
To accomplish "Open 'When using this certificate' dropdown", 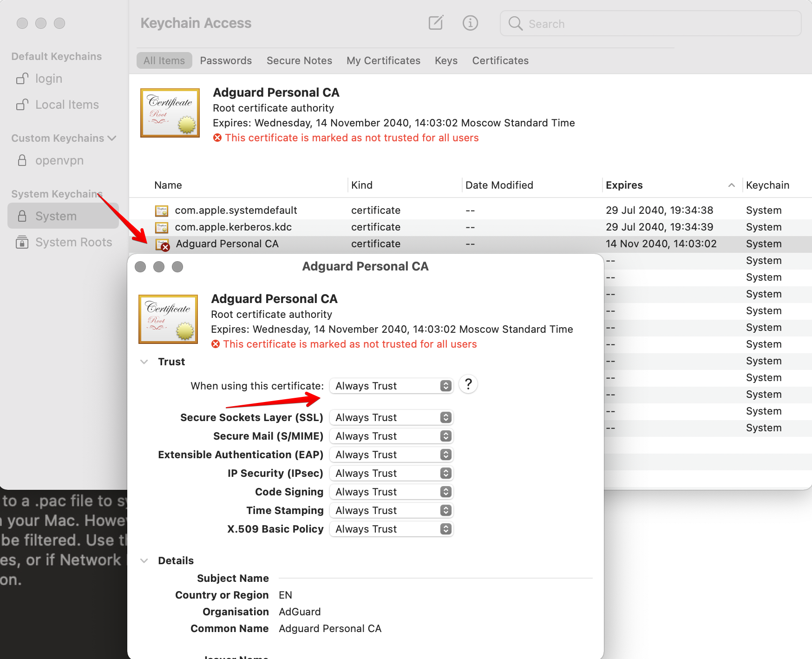I will tap(391, 386).
